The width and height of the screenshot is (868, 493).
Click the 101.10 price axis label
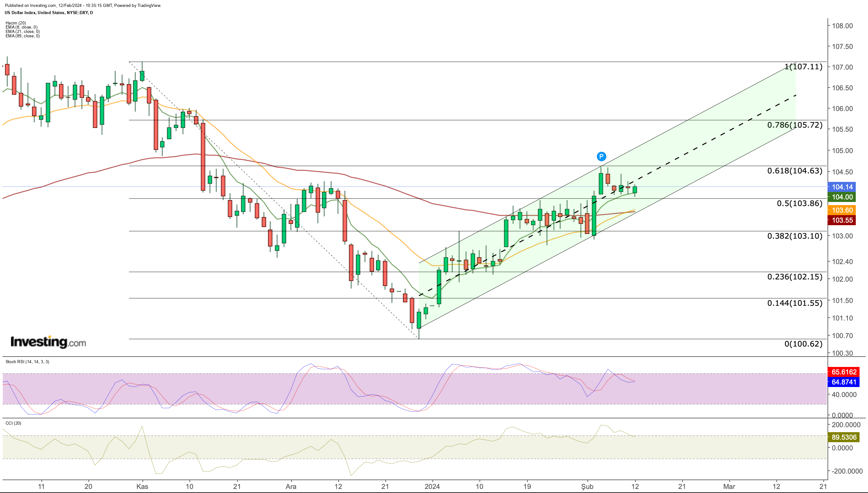click(842, 318)
